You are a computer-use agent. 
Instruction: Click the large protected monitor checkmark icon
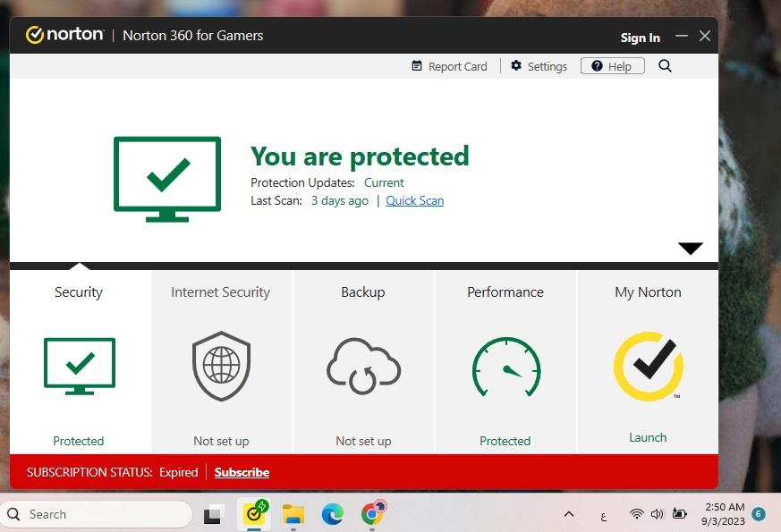[167, 179]
